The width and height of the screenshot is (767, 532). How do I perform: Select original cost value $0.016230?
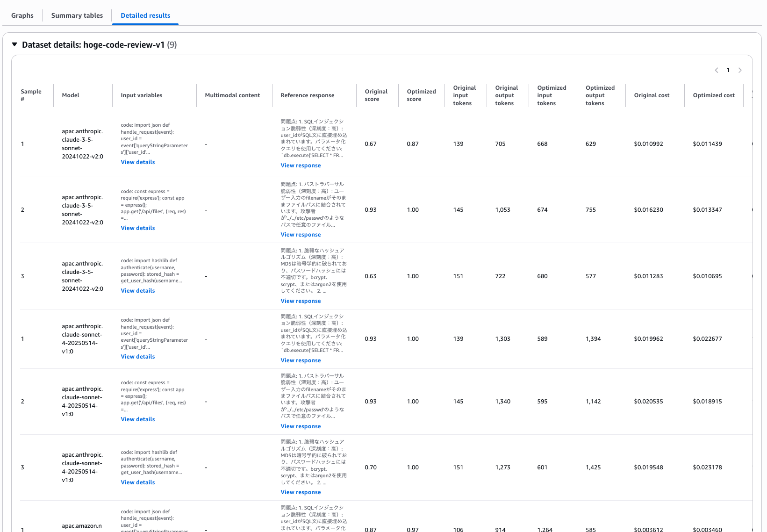tap(648, 210)
